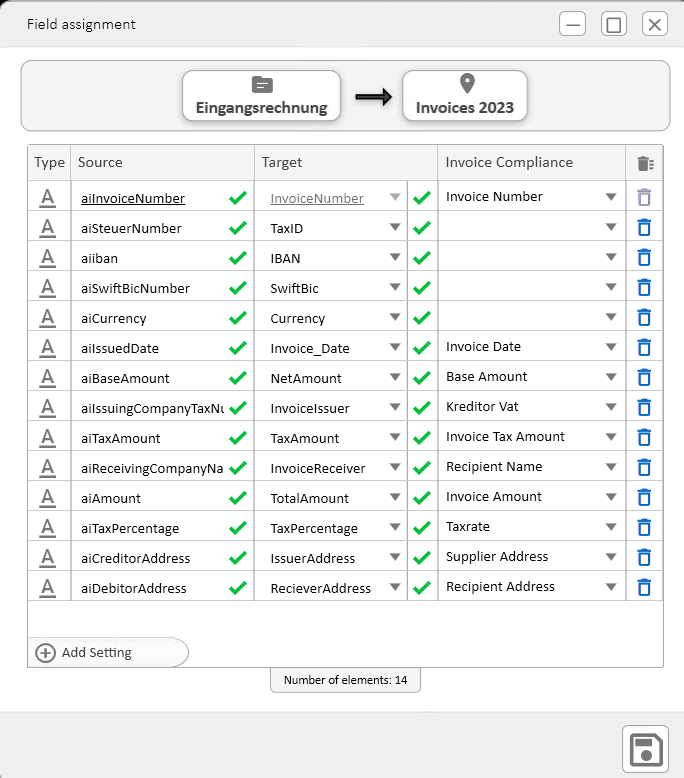The height and width of the screenshot is (778, 684).
Task: Click the delete-all icon in header
Action: coord(645,163)
